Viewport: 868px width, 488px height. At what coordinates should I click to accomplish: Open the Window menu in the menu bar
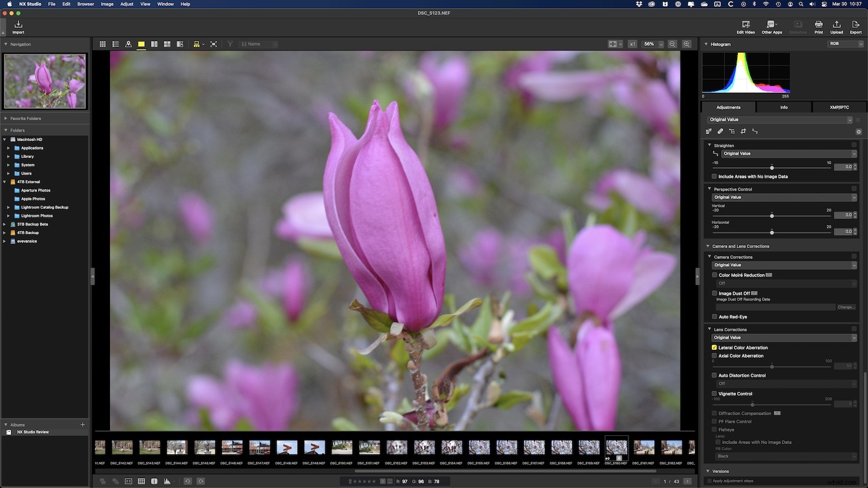tap(165, 4)
